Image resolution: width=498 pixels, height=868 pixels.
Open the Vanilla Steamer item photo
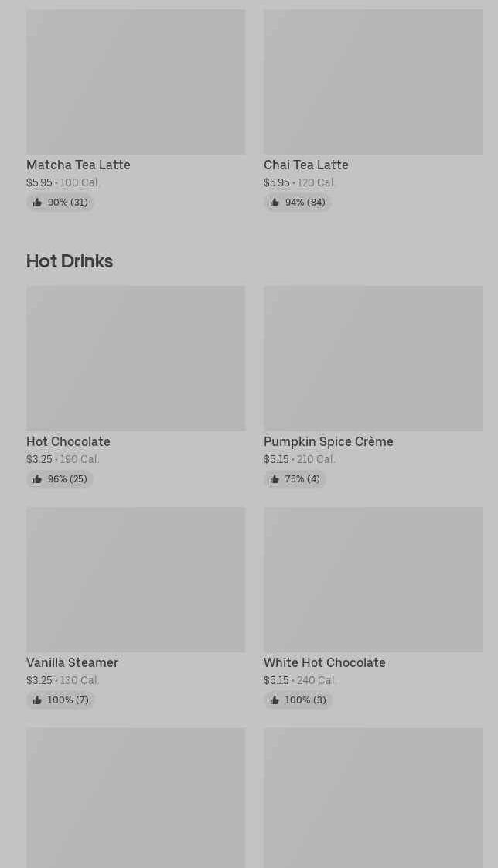click(x=136, y=580)
